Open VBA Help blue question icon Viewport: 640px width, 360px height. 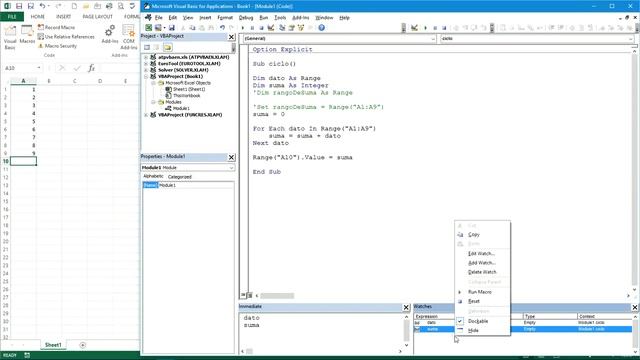coord(322,28)
